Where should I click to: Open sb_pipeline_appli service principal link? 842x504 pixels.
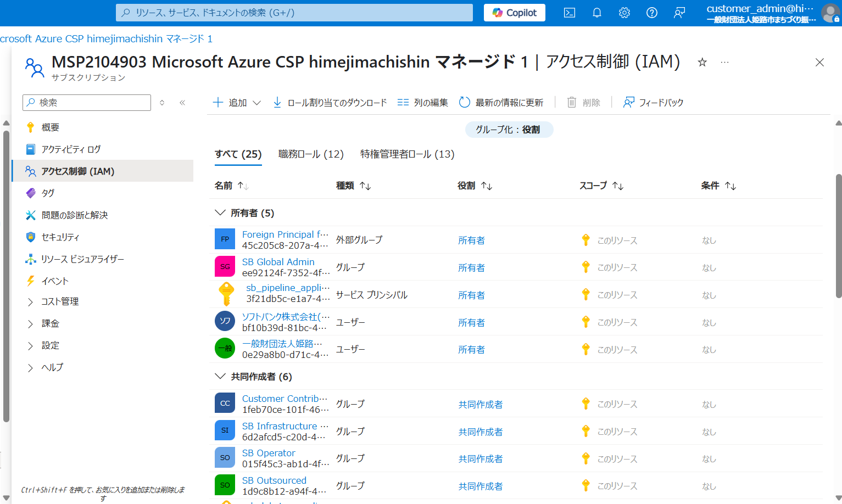coord(288,288)
